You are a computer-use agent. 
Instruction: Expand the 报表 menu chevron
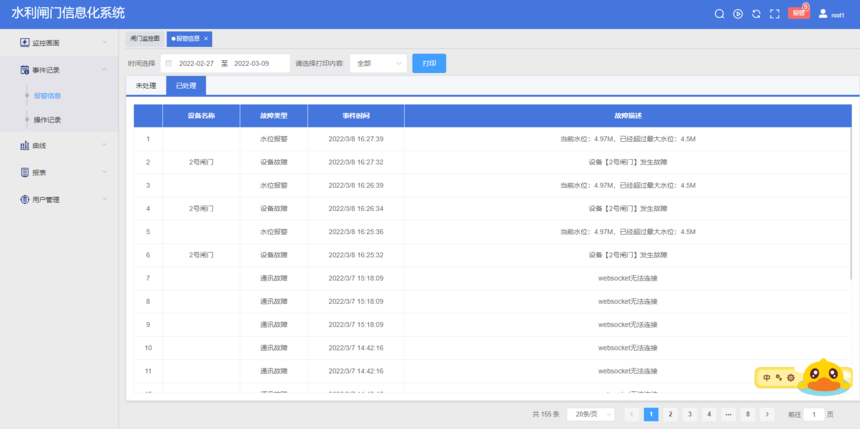[x=104, y=172]
